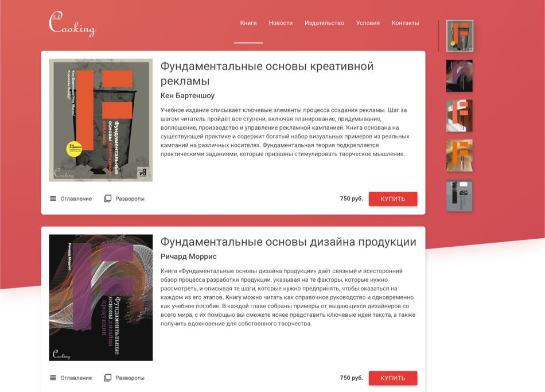Image resolution: width=545 pixels, height=392 pixels.
Task: Click the Развороты pages icon of the first book
Action: (108, 199)
